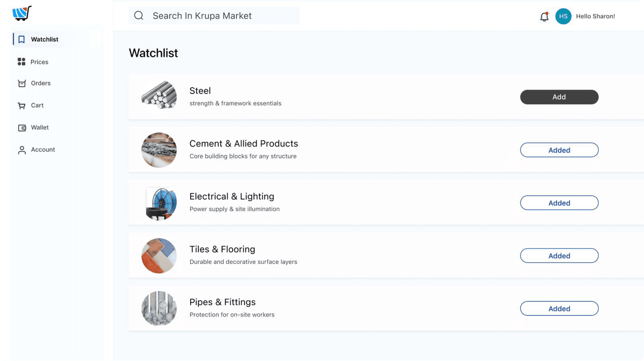Toggle Steel onto the watchlist via Add

pos(559,97)
